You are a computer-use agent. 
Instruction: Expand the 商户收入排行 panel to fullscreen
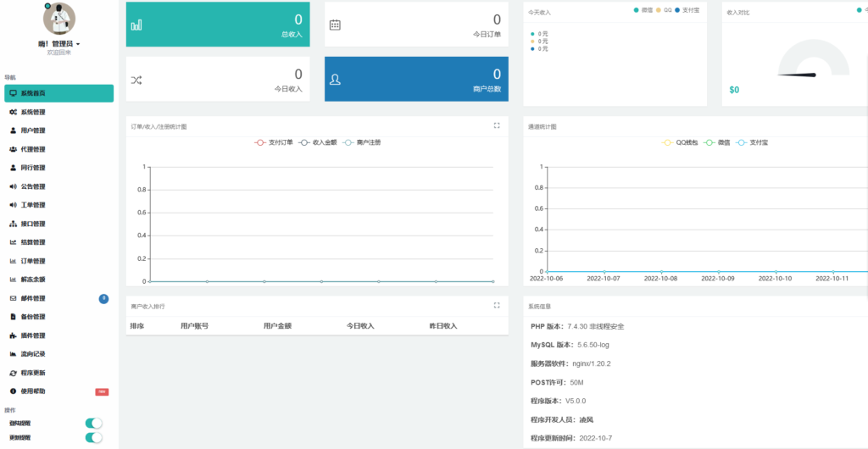497,305
